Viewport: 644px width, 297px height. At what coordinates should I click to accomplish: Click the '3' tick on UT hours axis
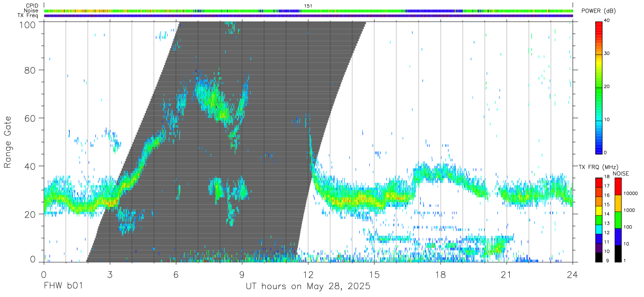coord(110,274)
